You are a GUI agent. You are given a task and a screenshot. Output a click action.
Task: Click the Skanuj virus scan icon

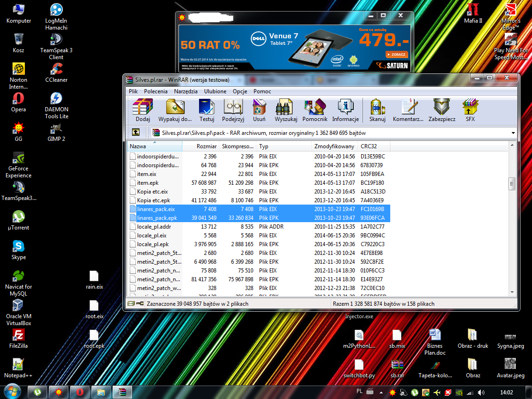point(377,110)
